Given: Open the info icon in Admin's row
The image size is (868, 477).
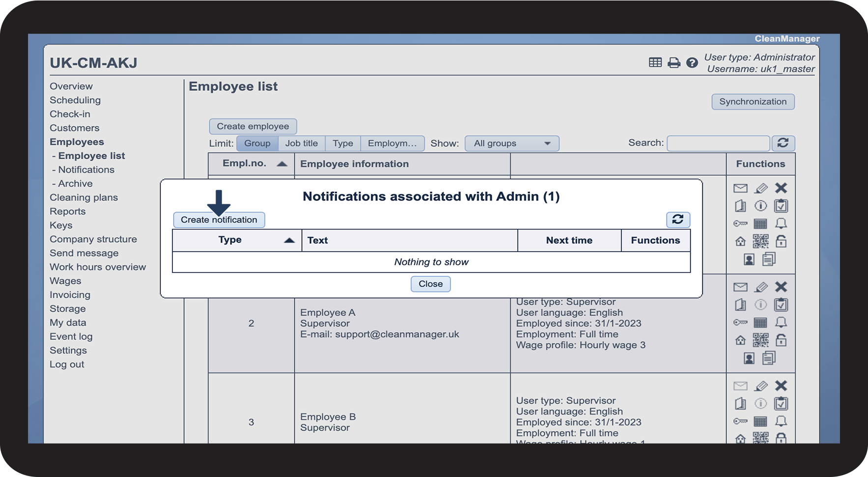Looking at the screenshot, I should (760, 206).
